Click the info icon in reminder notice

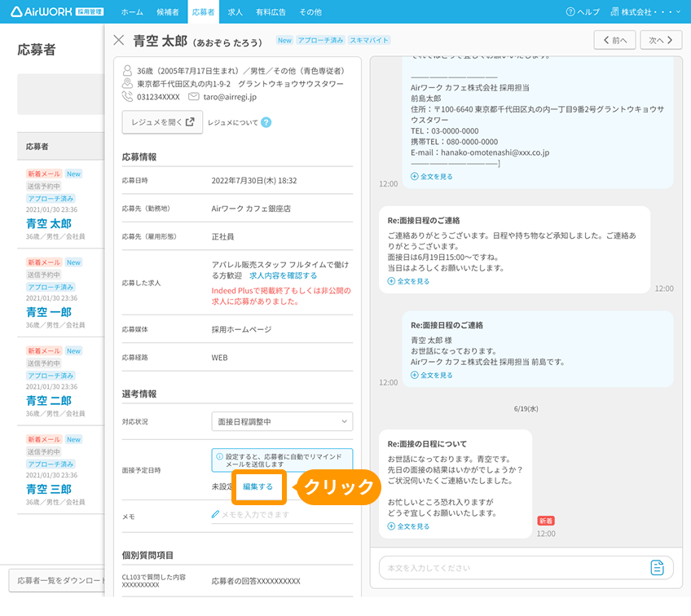tap(219, 456)
